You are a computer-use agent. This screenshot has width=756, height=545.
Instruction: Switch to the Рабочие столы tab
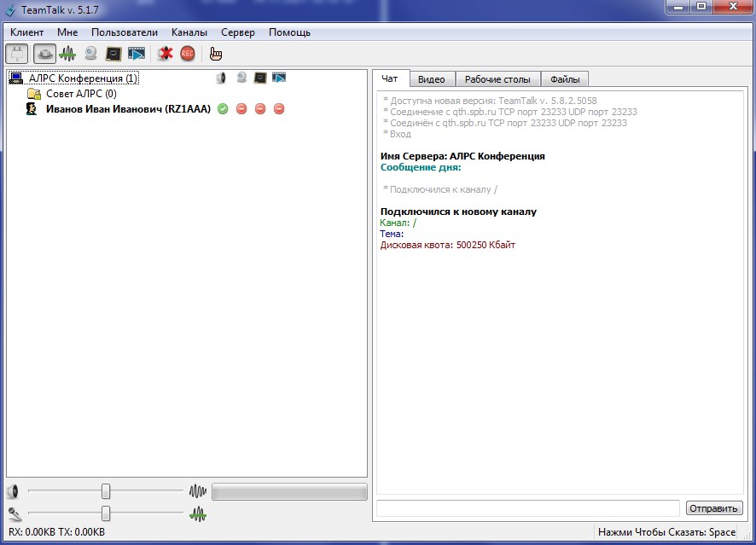click(497, 79)
